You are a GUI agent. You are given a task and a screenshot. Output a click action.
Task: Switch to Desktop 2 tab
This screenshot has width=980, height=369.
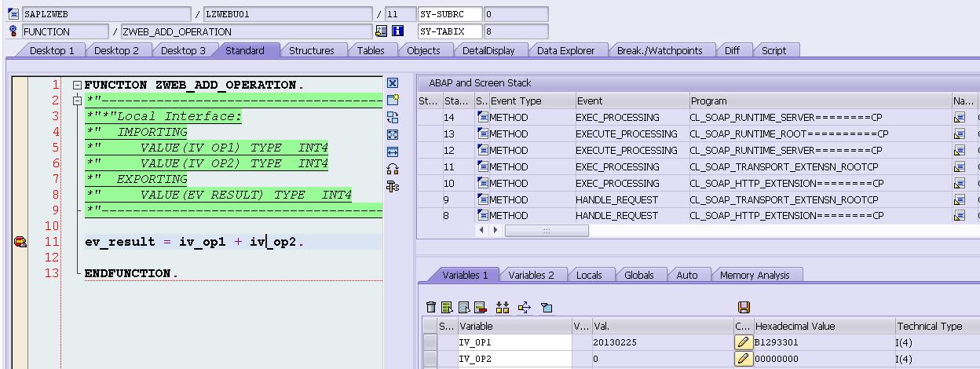click(x=116, y=50)
